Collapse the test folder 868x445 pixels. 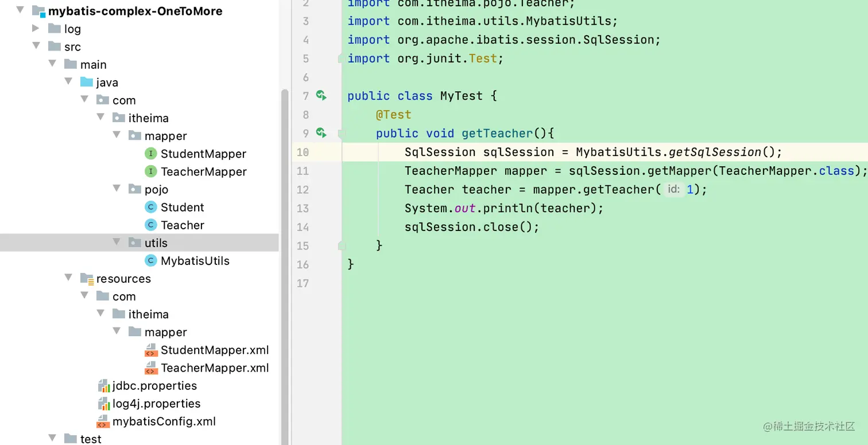tap(53, 438)
